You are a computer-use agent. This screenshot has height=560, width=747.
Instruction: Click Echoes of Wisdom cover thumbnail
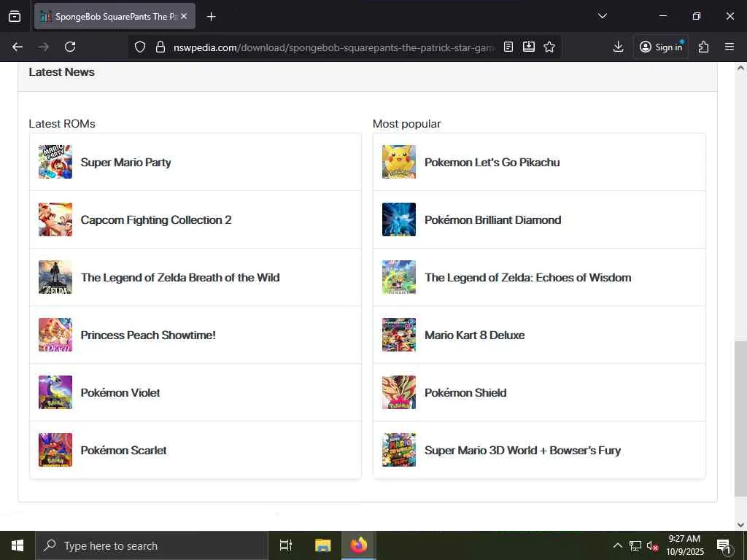point(399,277)
